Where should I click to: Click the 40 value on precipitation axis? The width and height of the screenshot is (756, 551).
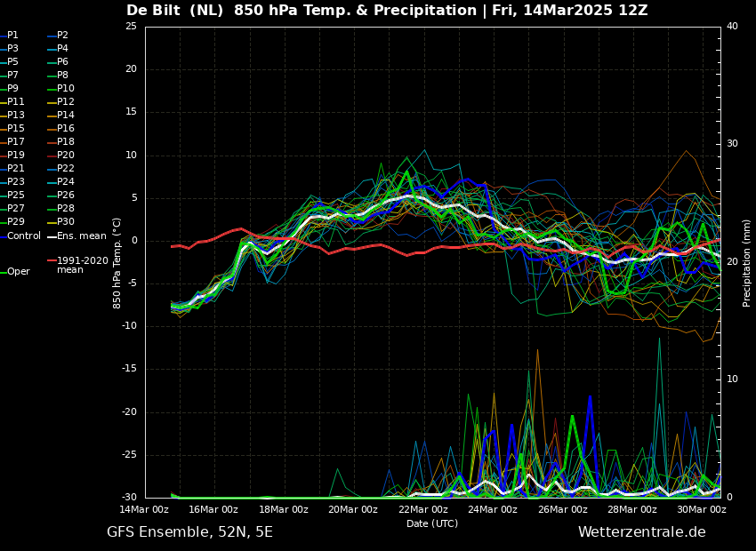click(732, 26)
